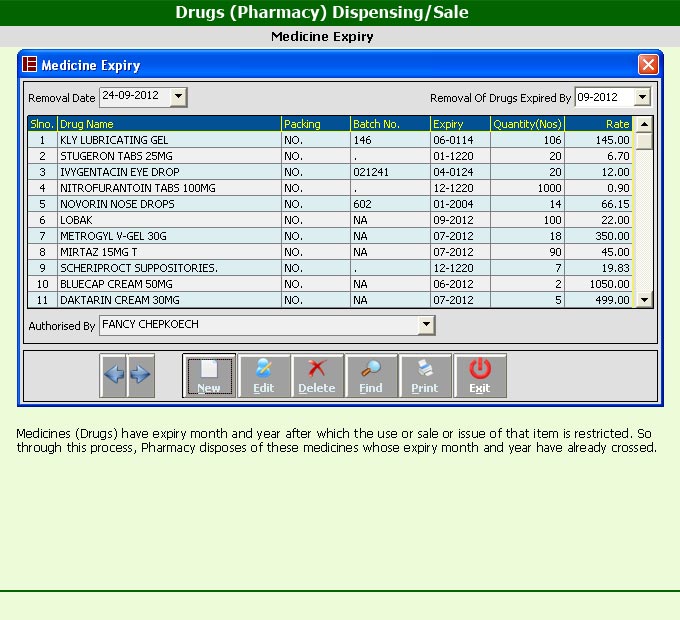The width and height of the screenshot is (680, 620).
Task: Click quantity 106 cell
Action: (527, 140)
